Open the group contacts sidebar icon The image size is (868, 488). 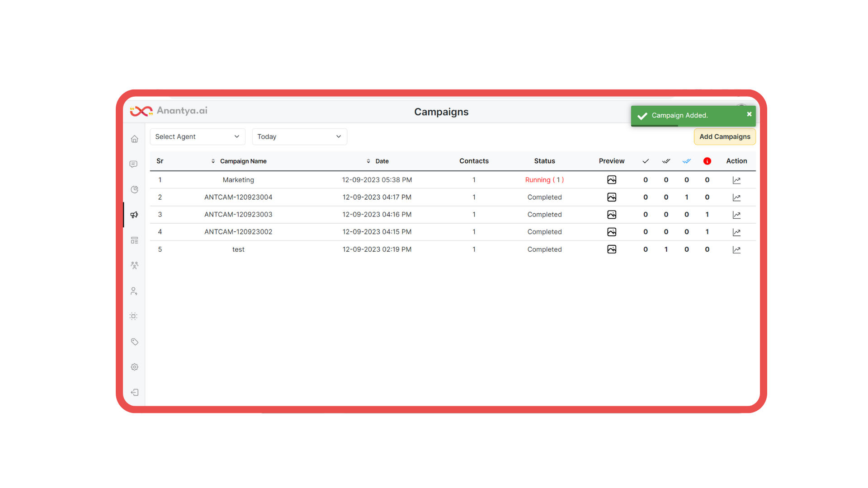coord(134,265)
